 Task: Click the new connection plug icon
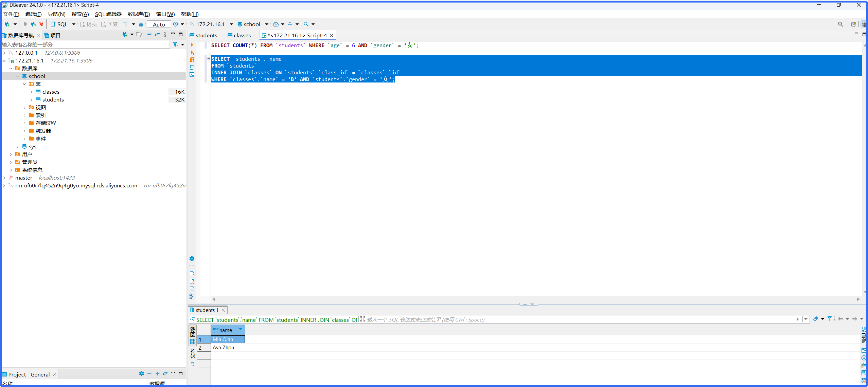(x=7, y=24)
